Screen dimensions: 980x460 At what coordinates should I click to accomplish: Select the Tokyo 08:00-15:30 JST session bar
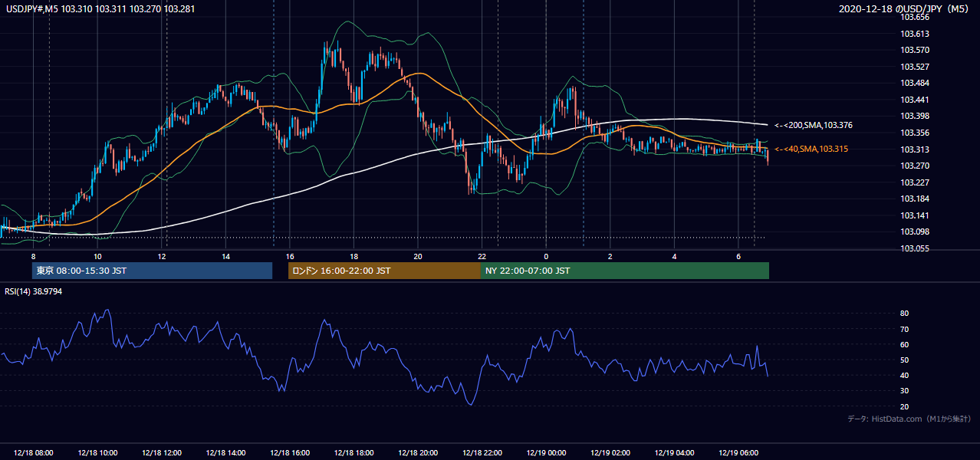[x=153, y=271]
